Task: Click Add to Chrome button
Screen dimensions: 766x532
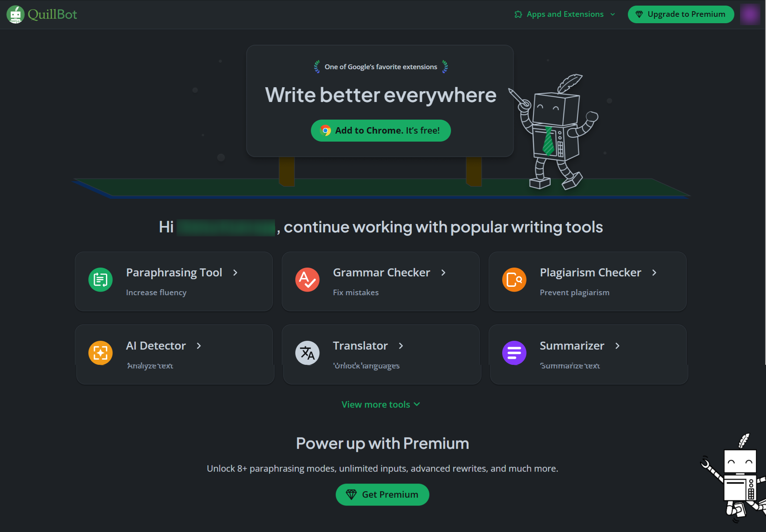Action: 381,130
